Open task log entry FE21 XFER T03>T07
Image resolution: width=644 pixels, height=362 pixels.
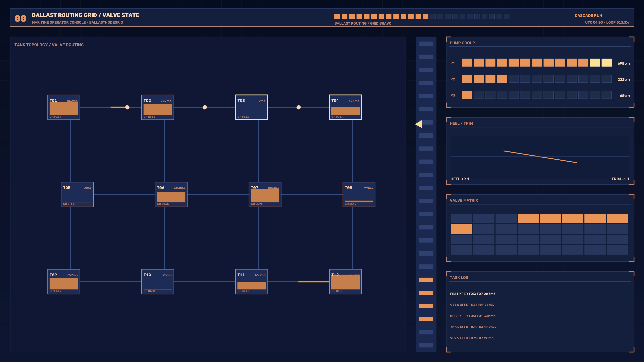[472, 294]
